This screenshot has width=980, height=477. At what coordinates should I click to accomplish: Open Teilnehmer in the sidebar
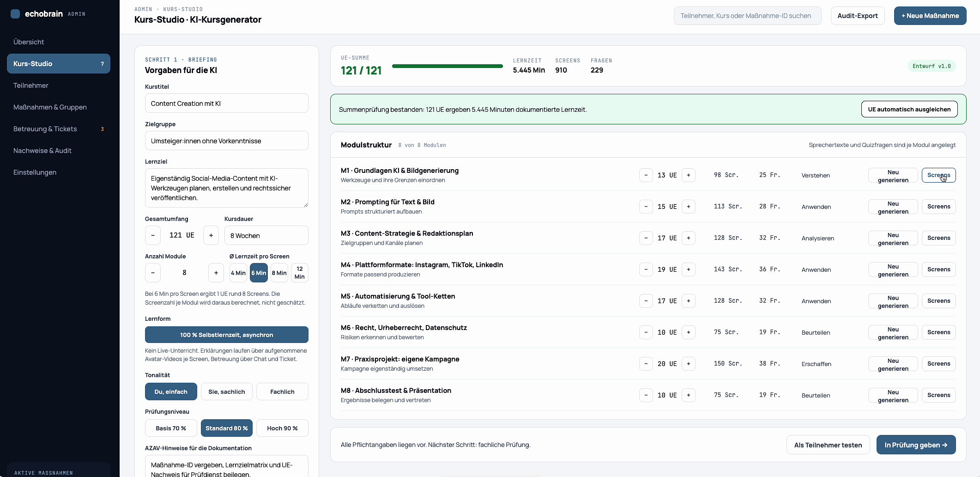pyautogui.click(x=59, y=86)
